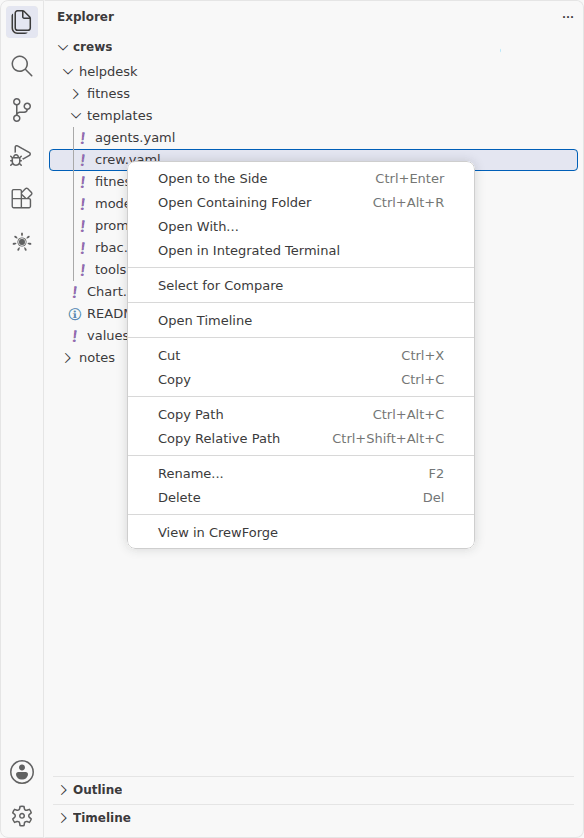Expand the fitness folder

(x=76, y=94)
